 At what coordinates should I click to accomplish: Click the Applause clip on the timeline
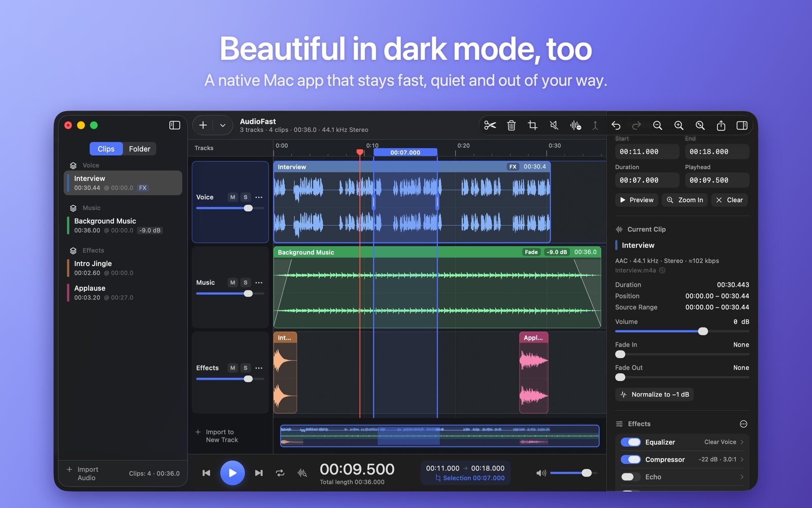pos(533,373)
